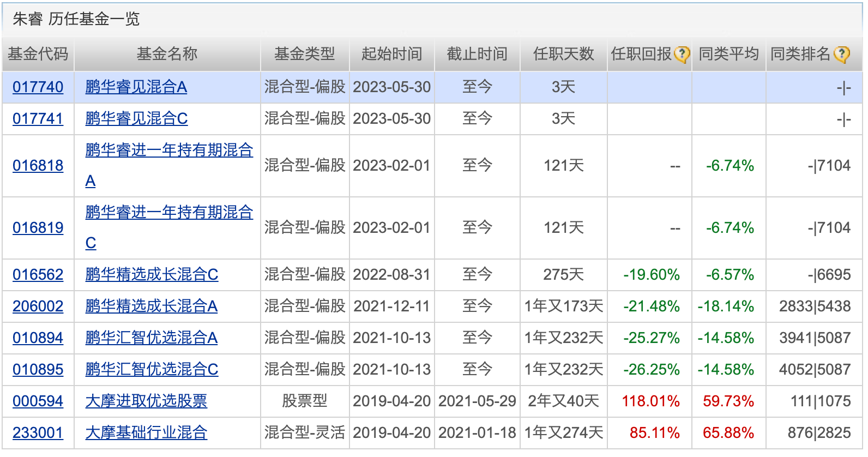The width and height of the screenshot is (868, 457).
Task: Select ranking 2833|5438 cell
Action: pyautogui.click(x=815, y=306)
